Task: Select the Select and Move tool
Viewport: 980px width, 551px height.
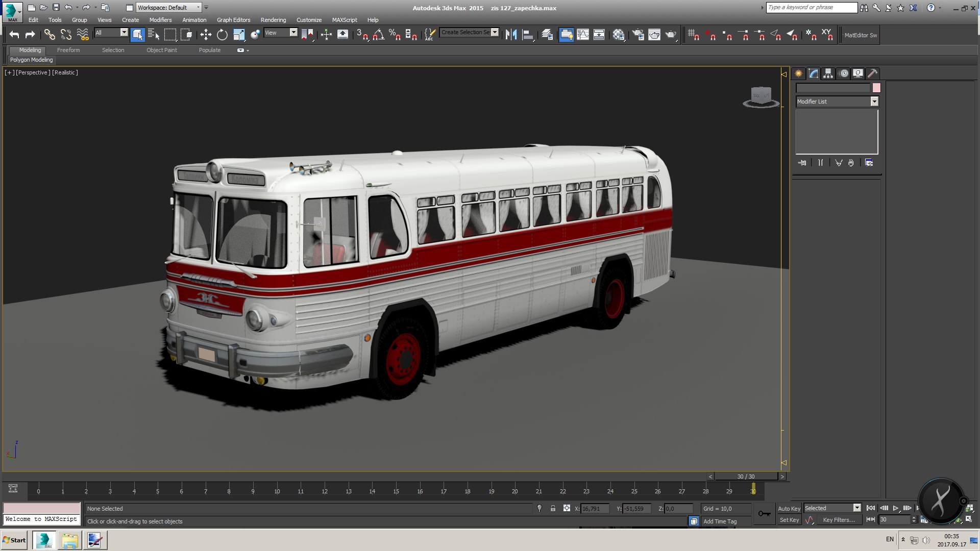Action: pos(206,35)
